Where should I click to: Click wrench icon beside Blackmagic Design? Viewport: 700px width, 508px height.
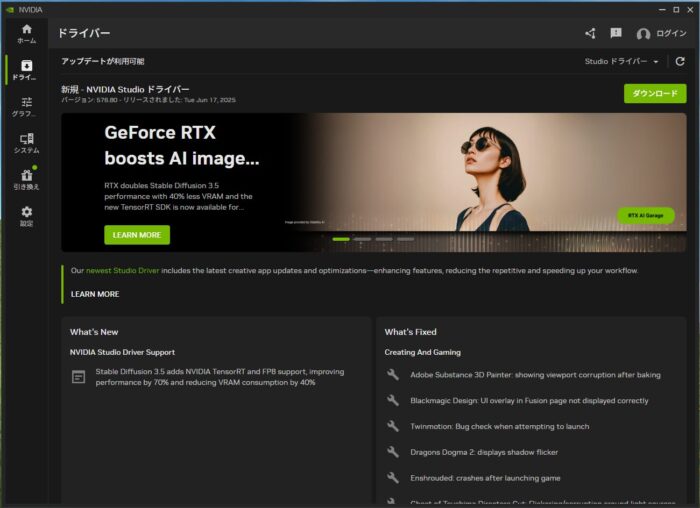coord(393,400)
